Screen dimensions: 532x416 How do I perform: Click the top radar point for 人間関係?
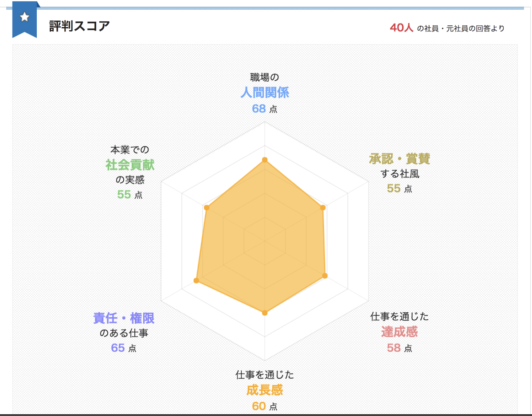pyautogui.click(x=265, y=160)
